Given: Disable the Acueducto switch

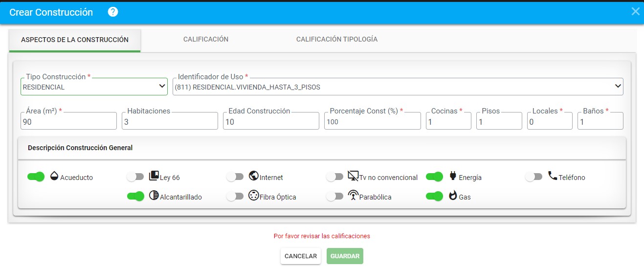Looking at the screenshot, I should pos(36,177).
